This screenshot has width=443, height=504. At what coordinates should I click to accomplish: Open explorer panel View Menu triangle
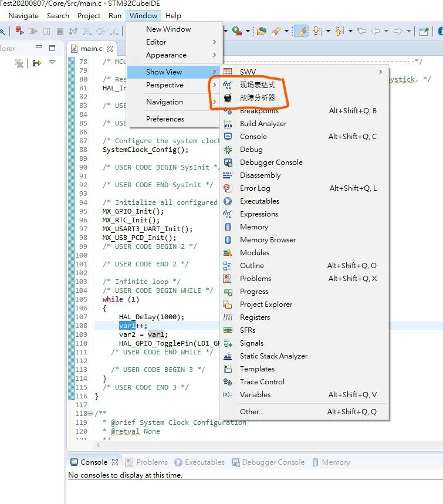coord(52,62)
